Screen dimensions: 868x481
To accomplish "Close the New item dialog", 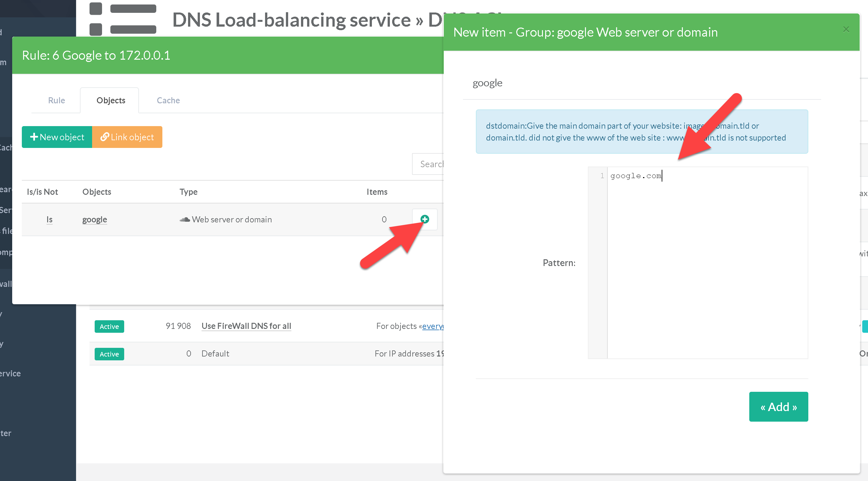I will (846, 30).
